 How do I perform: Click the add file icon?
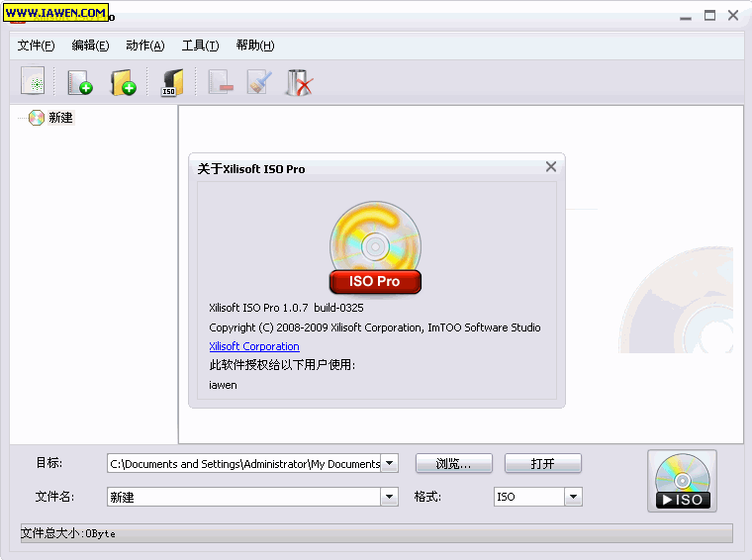point(79,82)
